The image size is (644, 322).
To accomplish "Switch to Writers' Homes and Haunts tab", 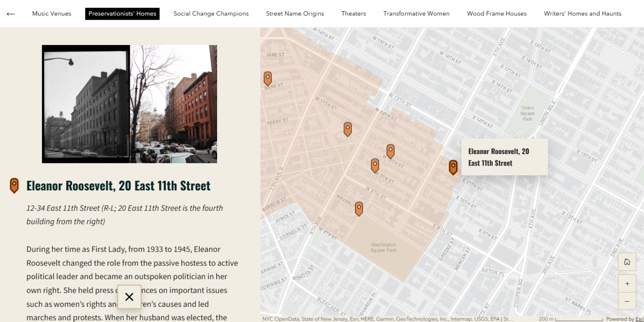I will coord(582,14).
